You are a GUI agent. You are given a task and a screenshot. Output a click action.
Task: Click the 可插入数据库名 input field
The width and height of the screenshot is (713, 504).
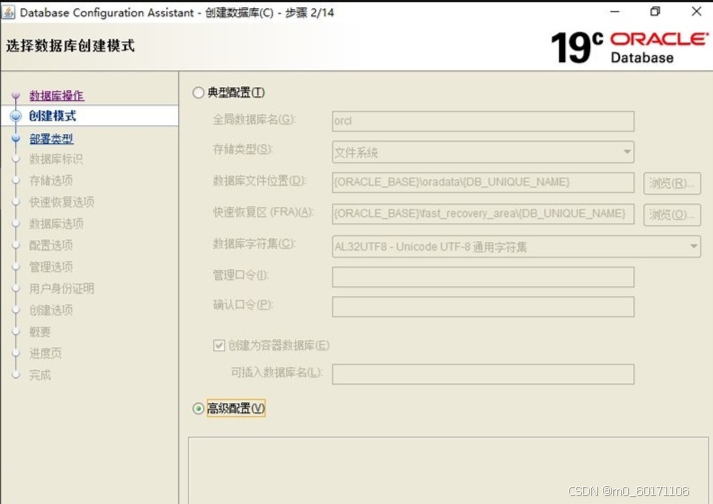pos(483,374)
